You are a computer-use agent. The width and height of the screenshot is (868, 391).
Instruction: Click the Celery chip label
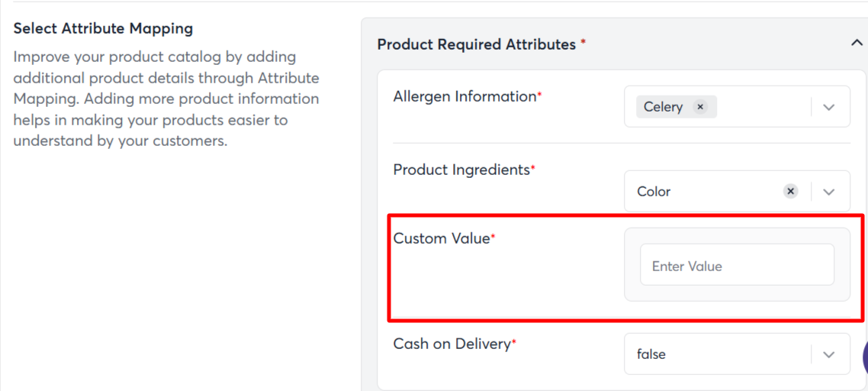click(x=663, y=107)
